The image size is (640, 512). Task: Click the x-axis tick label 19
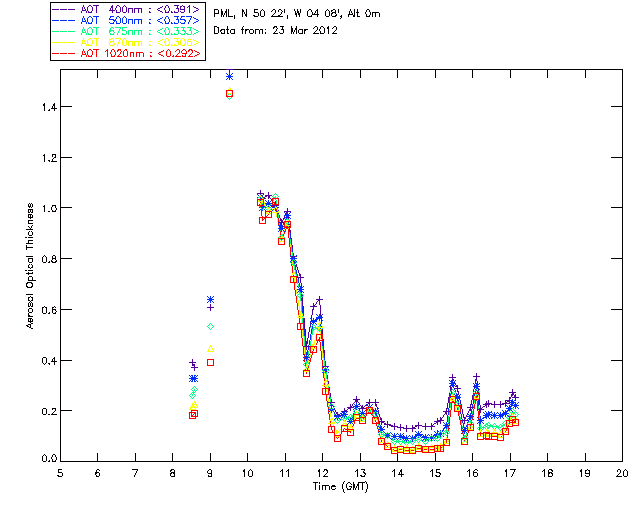(x=585, y=473)
